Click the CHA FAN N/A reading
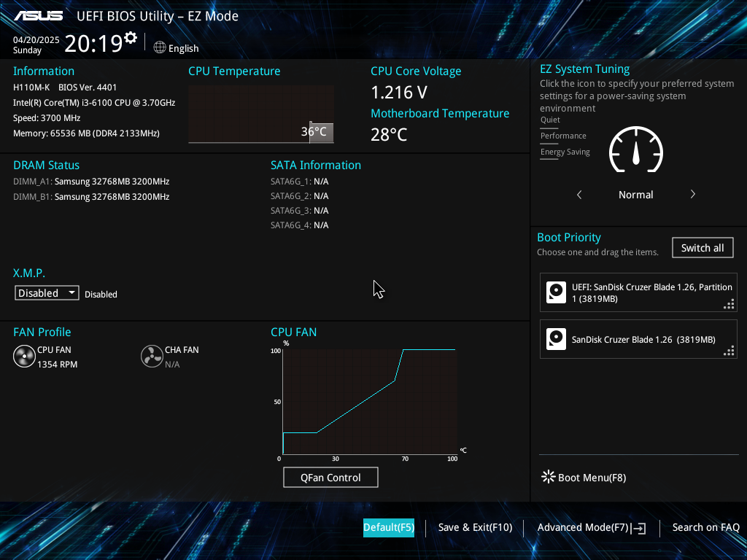This screenshot has height=560, width=747. pos(172,365)
